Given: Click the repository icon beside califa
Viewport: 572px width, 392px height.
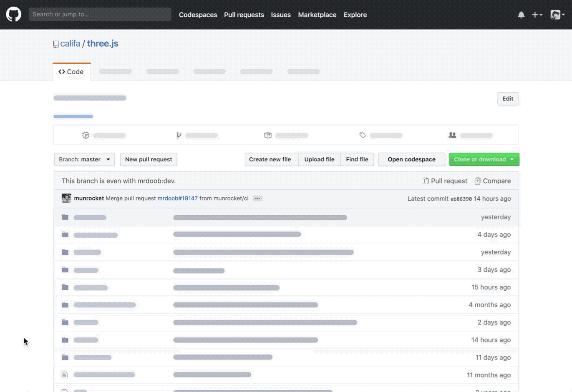Looking at the screenshot, I should click(55, 44).
